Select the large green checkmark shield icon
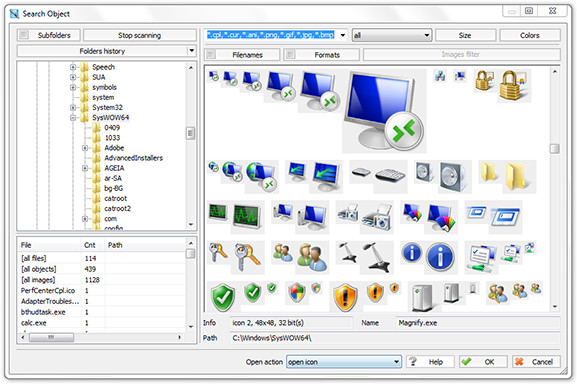The image size is (577, 384). pos(223,296)
